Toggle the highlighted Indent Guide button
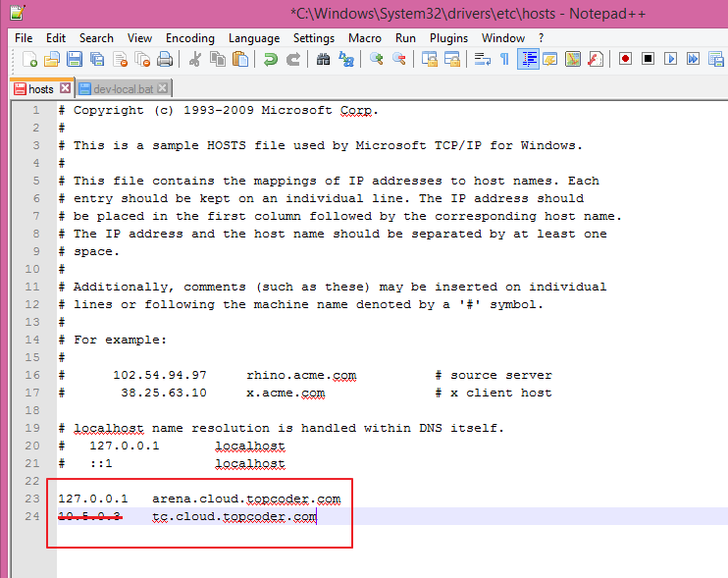The image size is (728, 578). point(528,59)
